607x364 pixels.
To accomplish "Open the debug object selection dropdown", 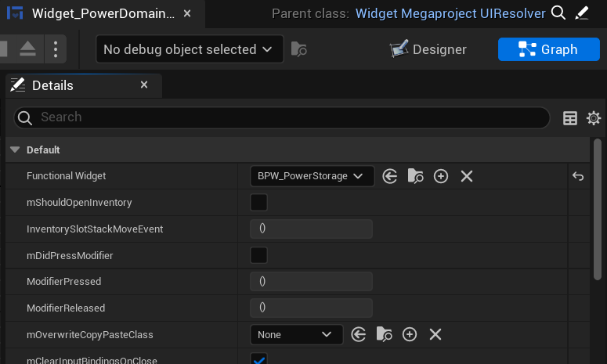I will point(190,49).
